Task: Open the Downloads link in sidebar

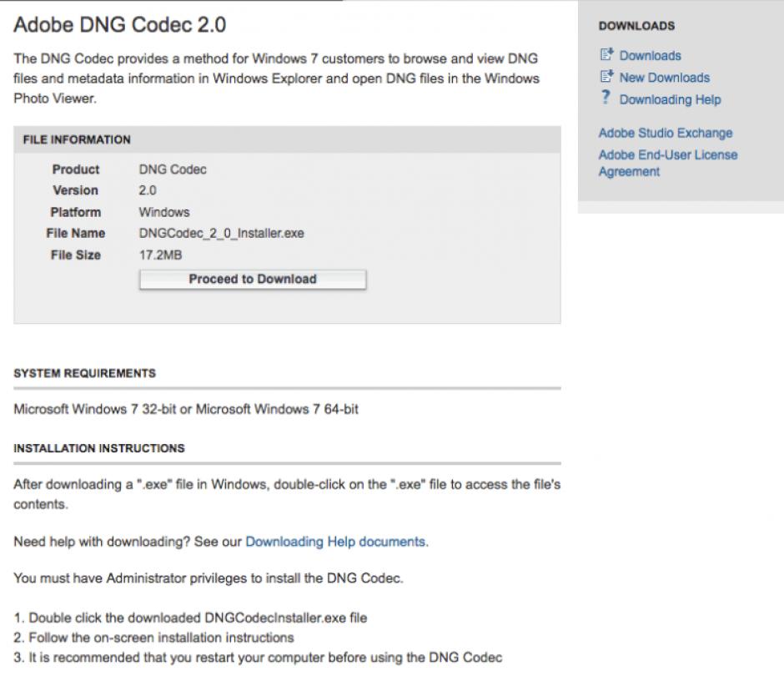Action: 650,56
